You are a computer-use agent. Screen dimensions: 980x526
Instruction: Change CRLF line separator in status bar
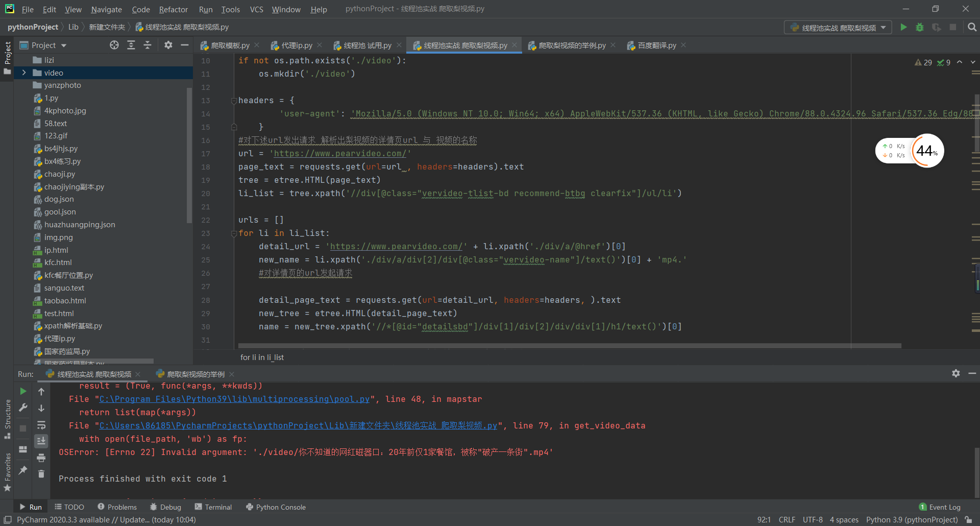tap(787, 520)
